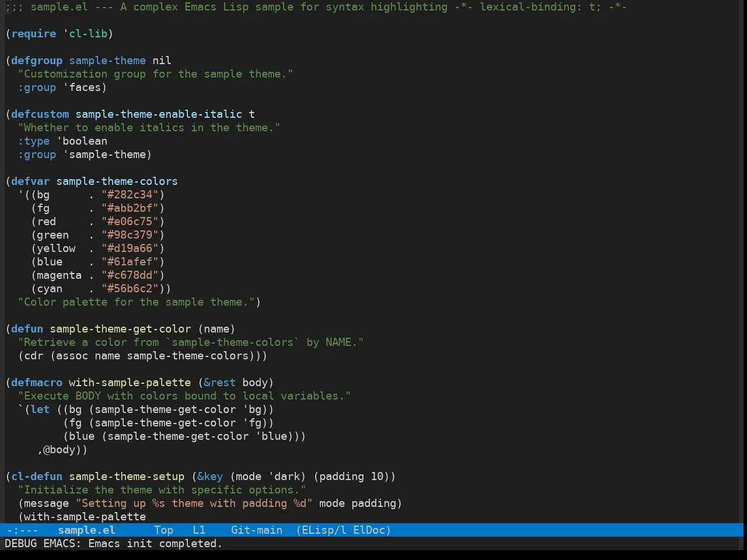Click the color string "#61afef"

click(x=130, y=261)
